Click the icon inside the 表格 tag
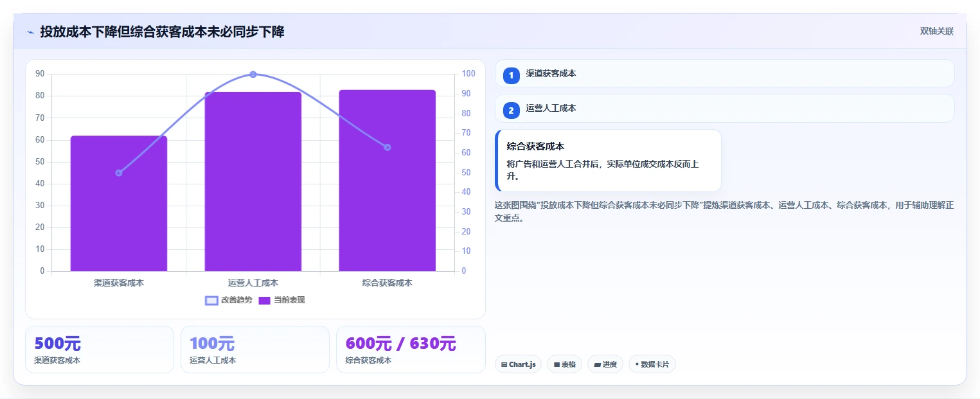980x399 pixels. pos(557,365)
